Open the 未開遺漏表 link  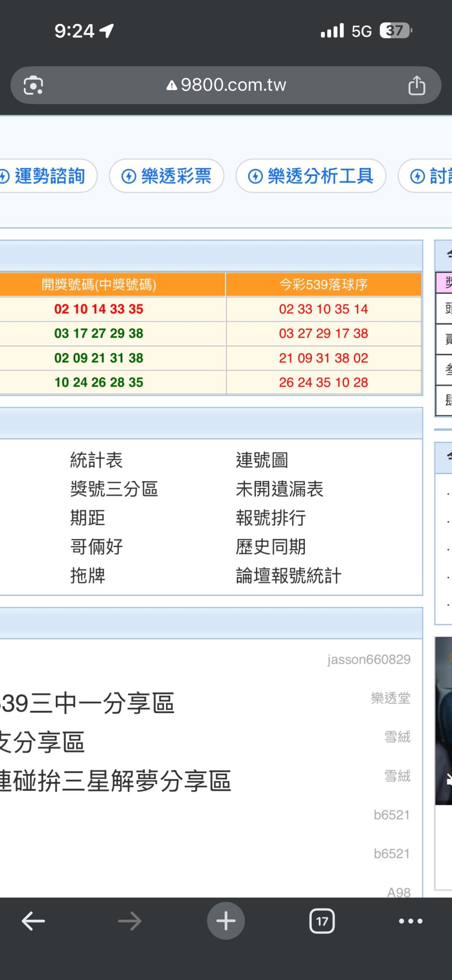click(x=280, y=489)
